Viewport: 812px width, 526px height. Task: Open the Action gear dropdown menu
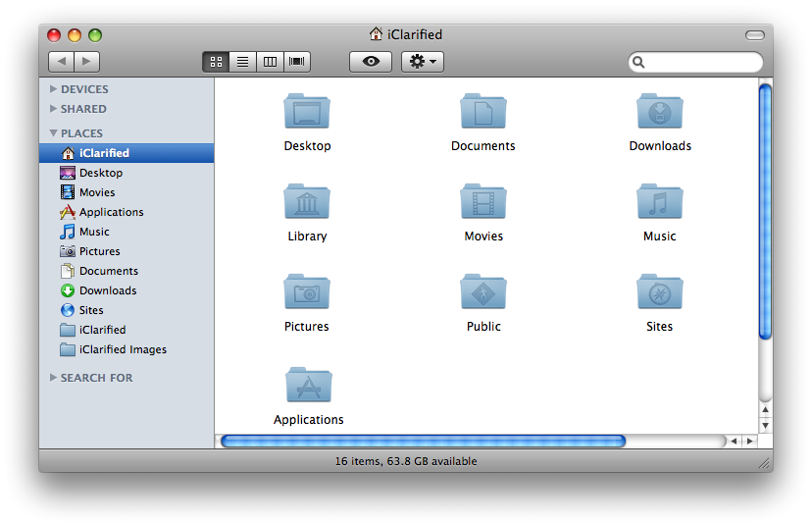pyautogui.click(x=424, y=62)
